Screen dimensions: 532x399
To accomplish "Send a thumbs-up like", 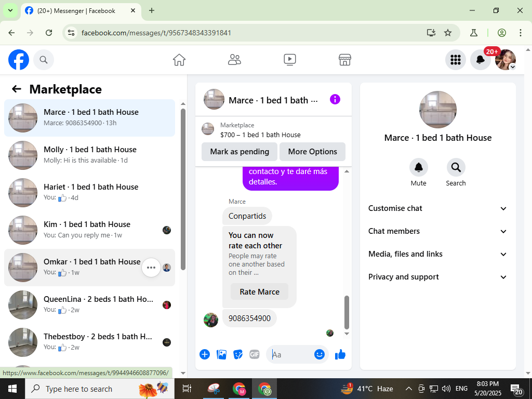I will point(340,354).
